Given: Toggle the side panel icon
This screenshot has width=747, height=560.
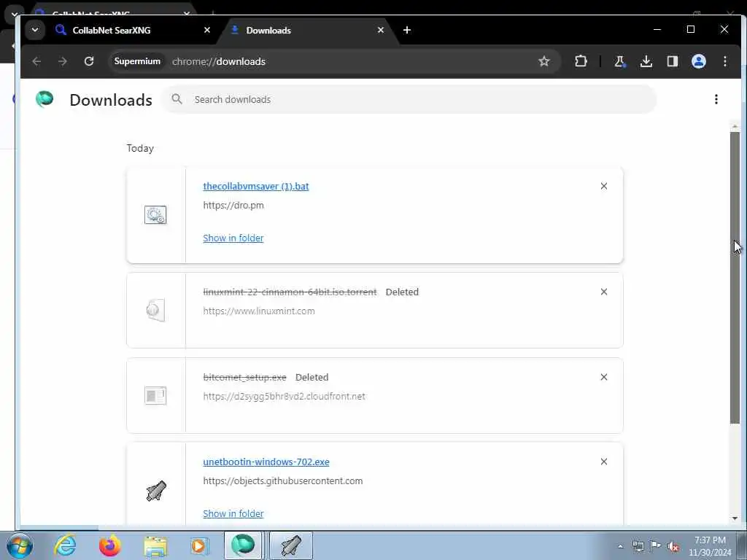Looking at the screenshot, I should tap(672, 61).
